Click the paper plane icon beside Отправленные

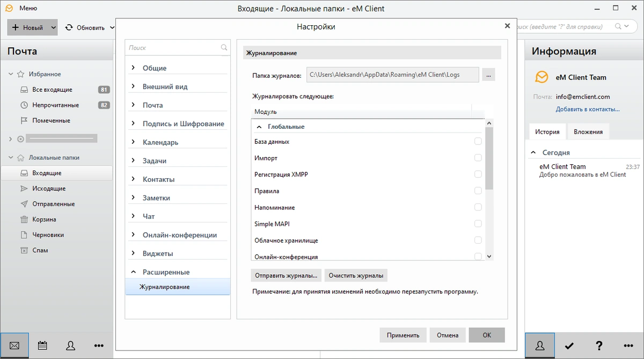24,204
